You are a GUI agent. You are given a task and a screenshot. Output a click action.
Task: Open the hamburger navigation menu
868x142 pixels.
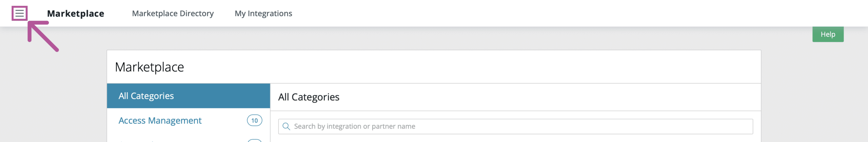coord(19,14)
